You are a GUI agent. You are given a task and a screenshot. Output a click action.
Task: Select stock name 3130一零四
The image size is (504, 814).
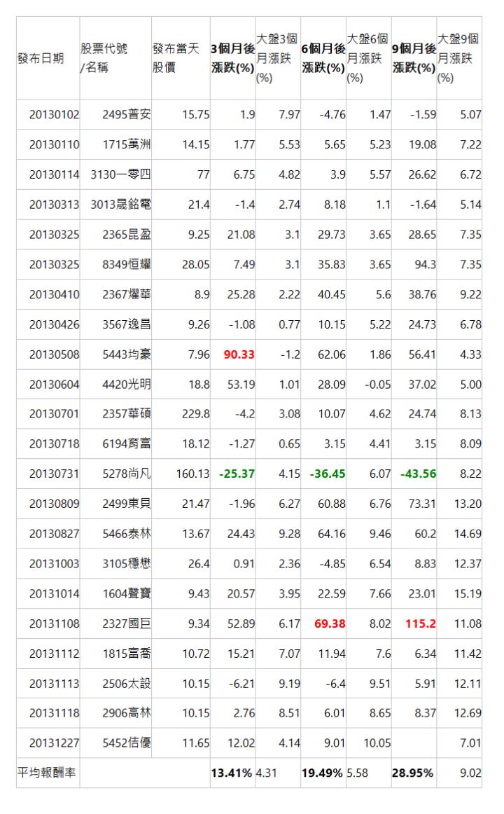pos(121,174)
